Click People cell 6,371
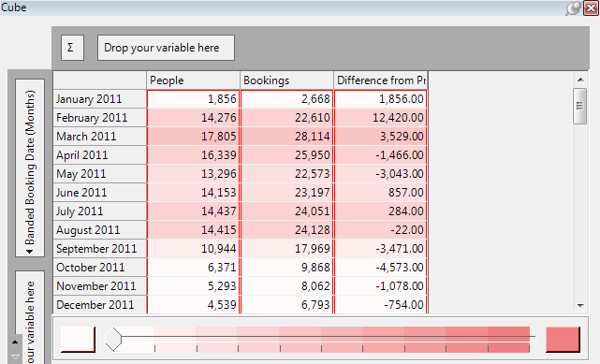600x364 pixels. tap(193, 268)
